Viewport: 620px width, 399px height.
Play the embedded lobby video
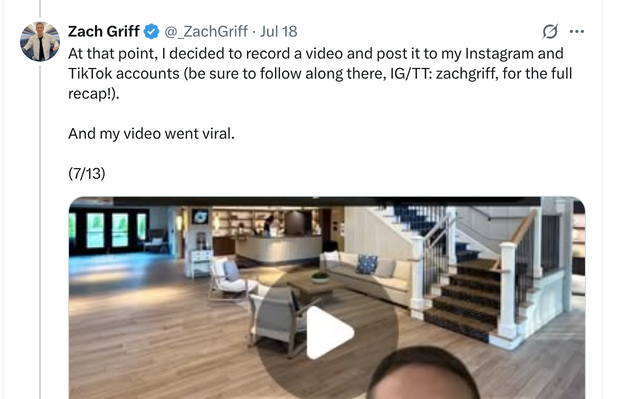pos(329,332)
